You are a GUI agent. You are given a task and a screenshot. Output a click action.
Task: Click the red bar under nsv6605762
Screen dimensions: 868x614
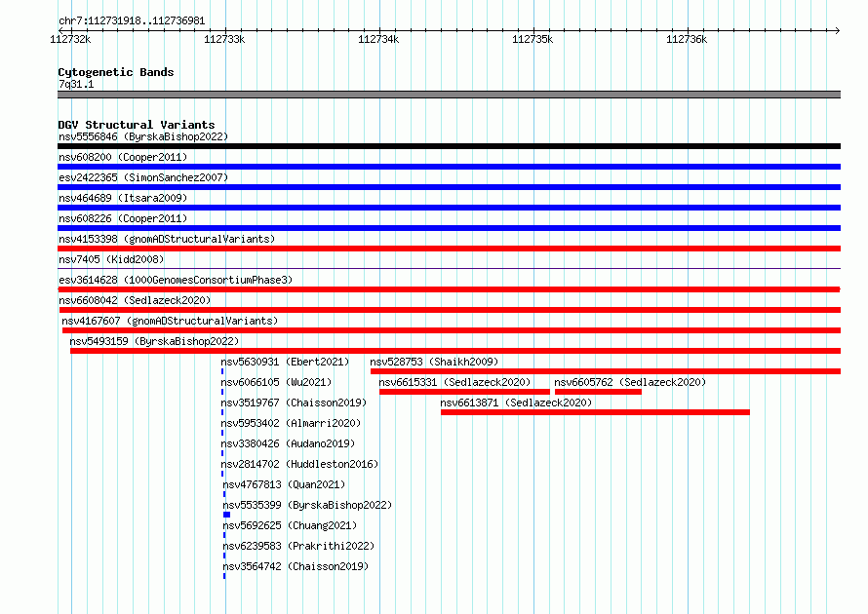click(x=598, y=392)
